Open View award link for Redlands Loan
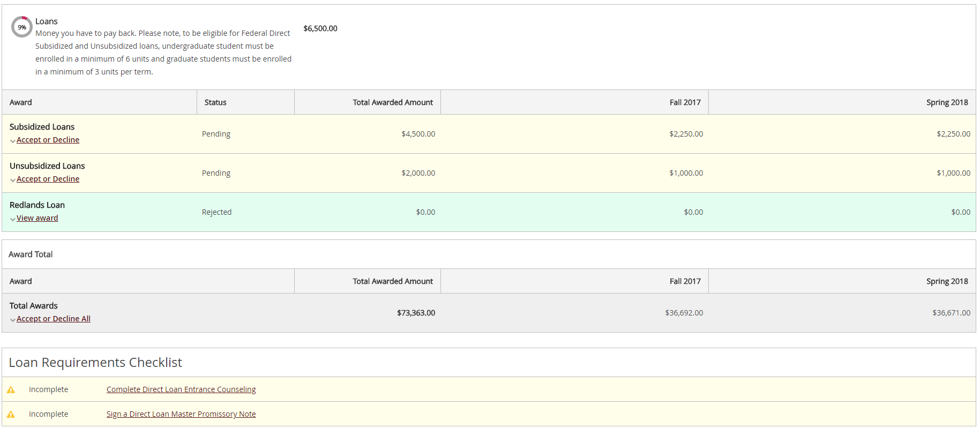Viewport: 980px width, 436px height. click(x=37, y=218)
